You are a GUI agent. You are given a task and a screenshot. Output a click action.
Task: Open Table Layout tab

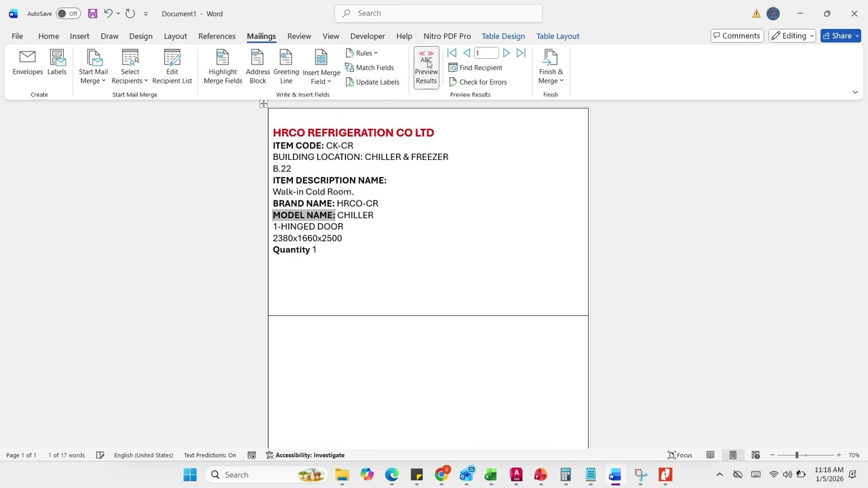tap(557, 36)
